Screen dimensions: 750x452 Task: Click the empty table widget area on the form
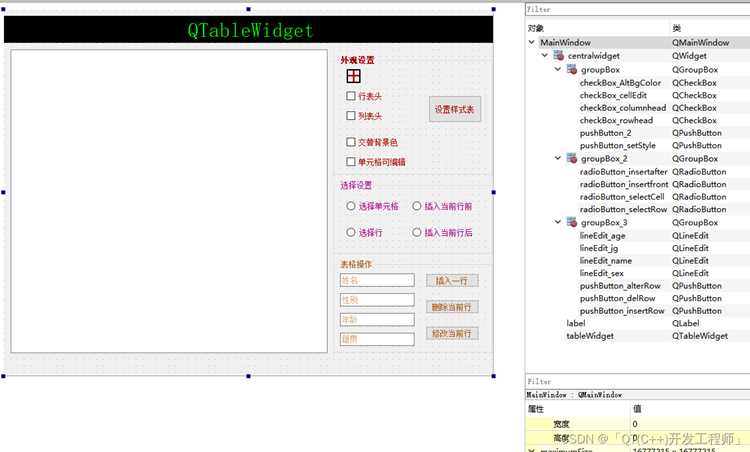tap(169, 201)
